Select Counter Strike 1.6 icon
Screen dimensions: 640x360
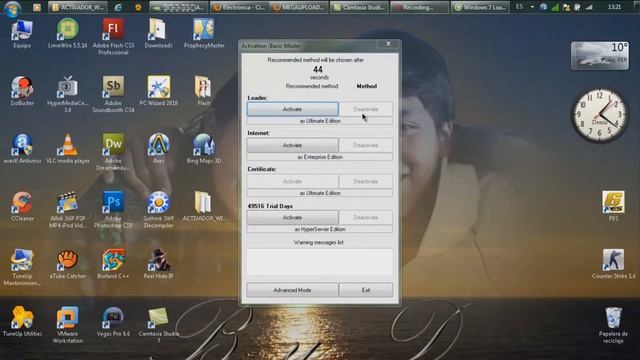pyautogui.click(x=613, y=264)
